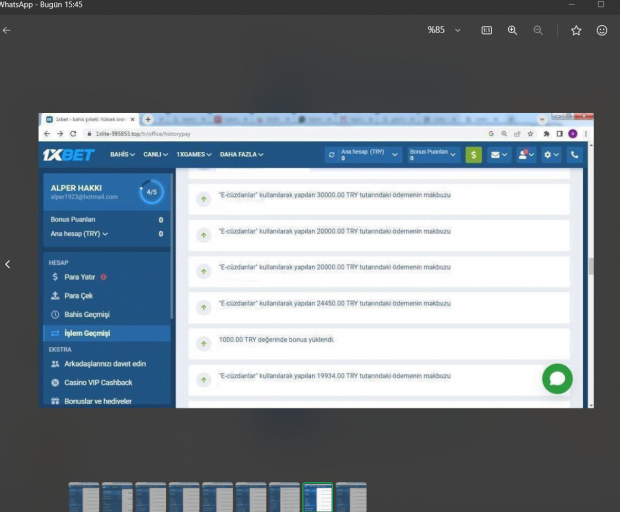The height and width of the screenshot is (512, 620).
Task: Open the emoji reaction smiley
Action: pyautogui.click(x=602, y=30)
